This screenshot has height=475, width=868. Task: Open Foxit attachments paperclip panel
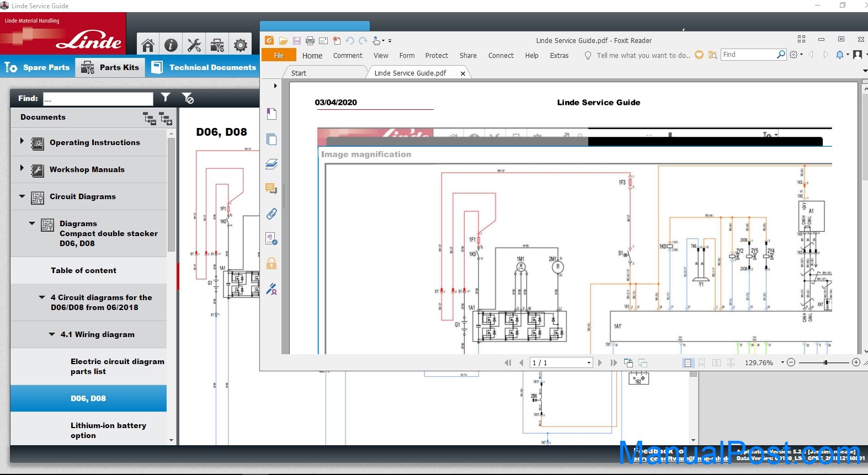pos(271,214)
